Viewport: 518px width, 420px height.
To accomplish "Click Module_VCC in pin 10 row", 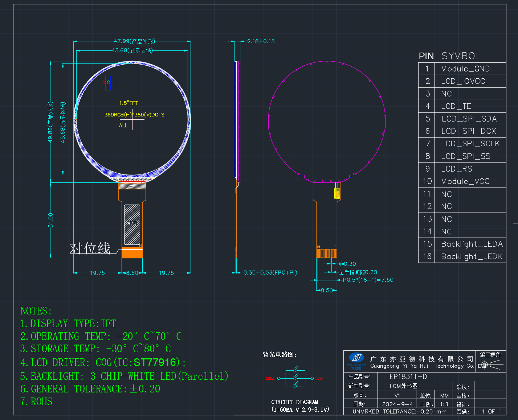I will pyautogui.click(x=465, y=181).
